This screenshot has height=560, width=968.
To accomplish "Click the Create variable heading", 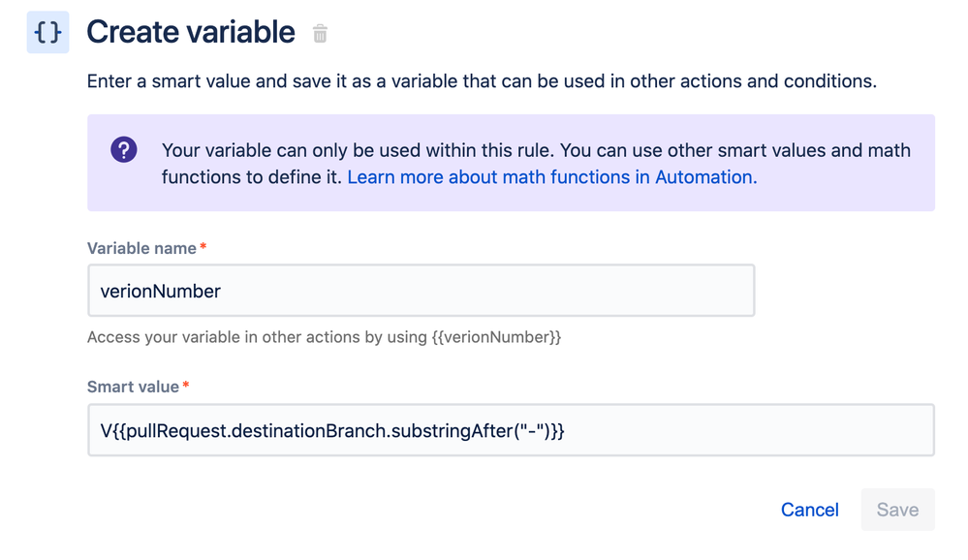I will [x=191, y=32].
